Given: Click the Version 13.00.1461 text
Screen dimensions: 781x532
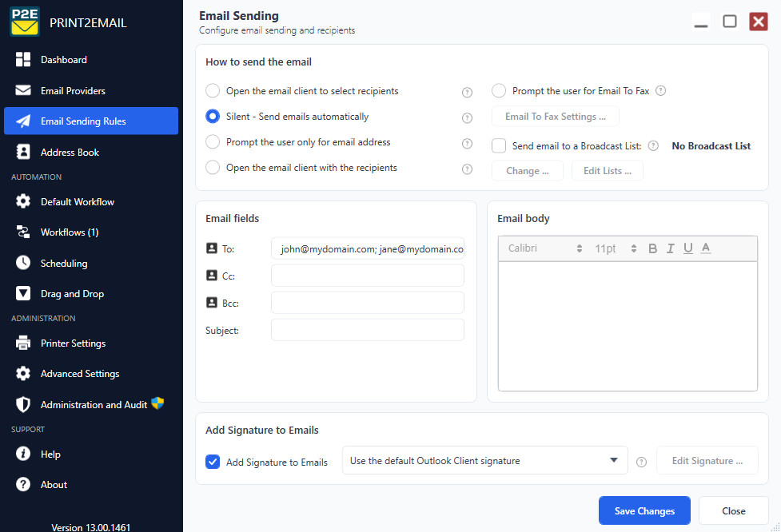Looking at the screenshot, I should pyautogui.click(x=90, y=527).
